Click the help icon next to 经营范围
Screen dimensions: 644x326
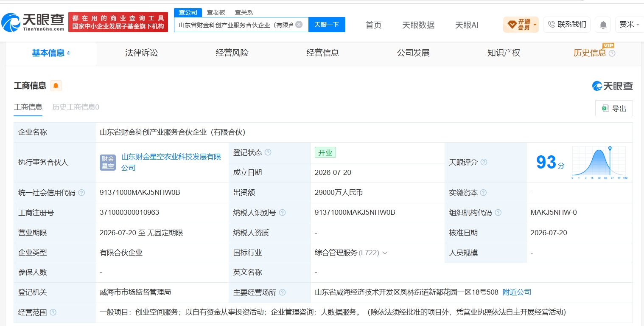(x=53, y=312)
